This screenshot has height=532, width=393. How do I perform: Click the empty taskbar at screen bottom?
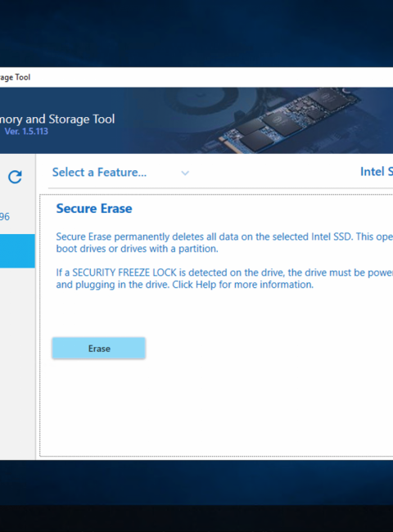click(196, 518)
